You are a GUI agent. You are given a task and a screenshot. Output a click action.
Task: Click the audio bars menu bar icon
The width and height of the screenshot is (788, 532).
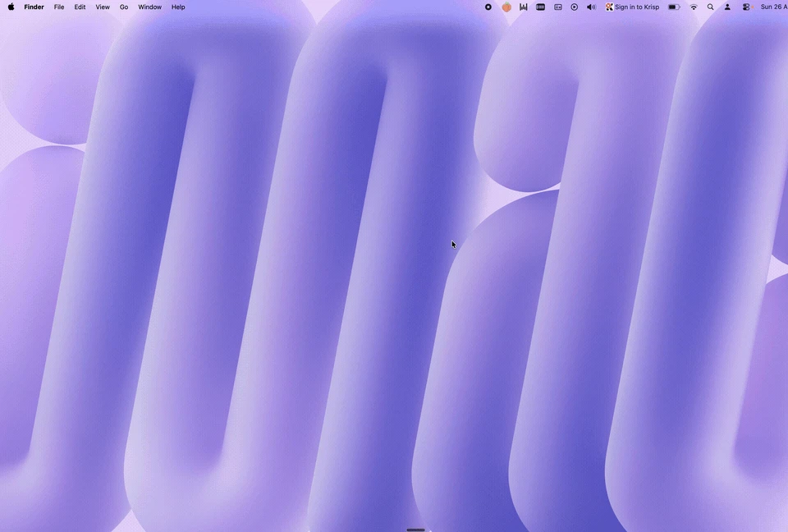coord(524,7)
